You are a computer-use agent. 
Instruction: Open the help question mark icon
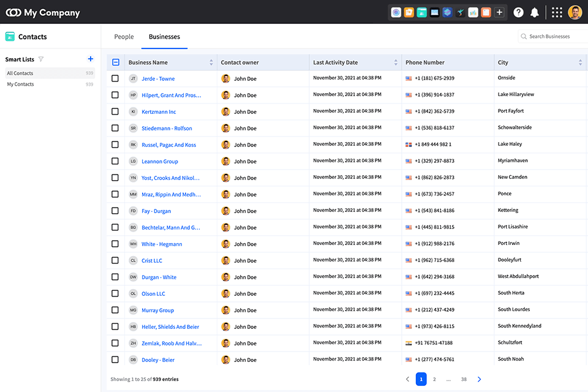coord(518,12)
